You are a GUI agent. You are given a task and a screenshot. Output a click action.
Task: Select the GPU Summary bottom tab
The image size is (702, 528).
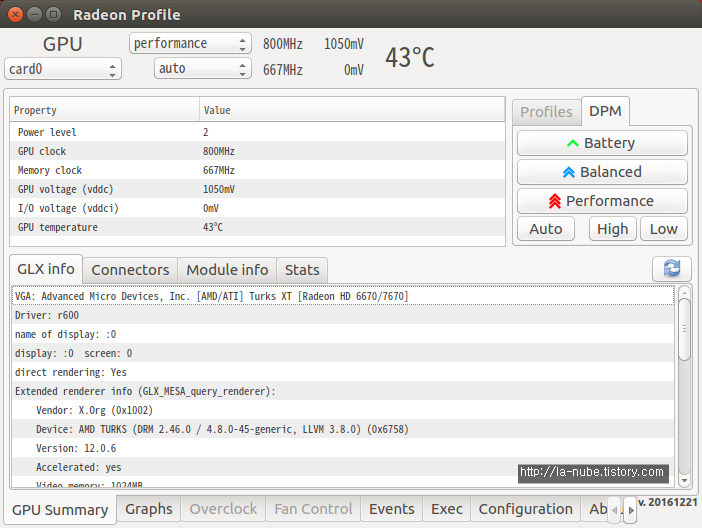tap(60, 510)
